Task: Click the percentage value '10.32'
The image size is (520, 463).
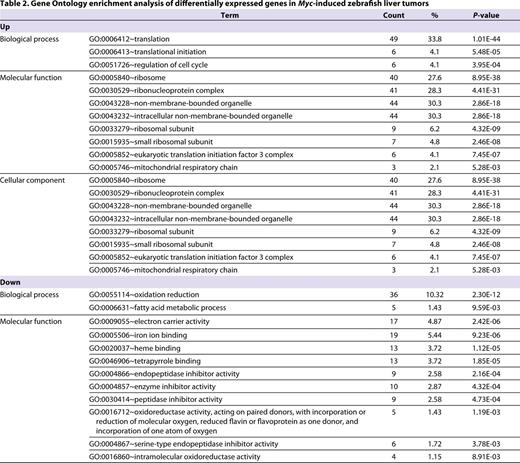Action: pos(435,295)
